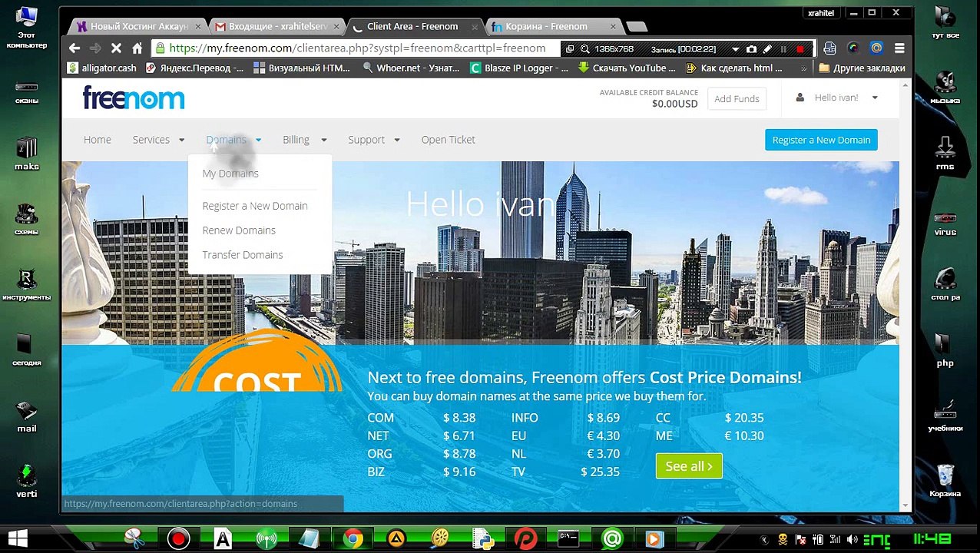The width and height of the screenshot is (980, 553).
Task: Open the recorder dropdown arrow
Action: pyautogui.click(x=735, y=49)
